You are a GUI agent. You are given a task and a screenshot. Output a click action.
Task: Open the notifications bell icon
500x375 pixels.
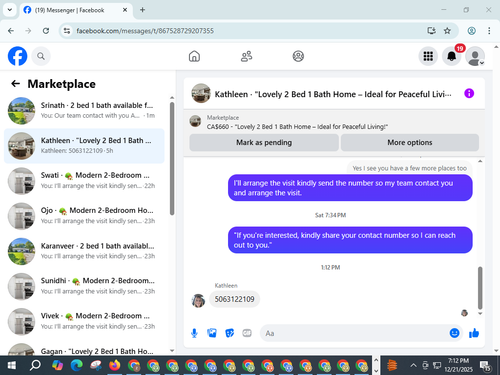451,56
